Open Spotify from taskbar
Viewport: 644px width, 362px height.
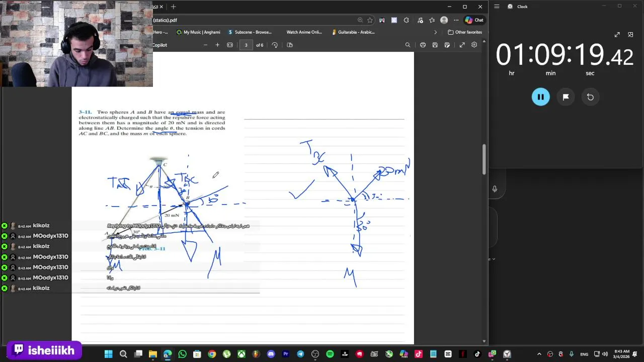[330, 354]
